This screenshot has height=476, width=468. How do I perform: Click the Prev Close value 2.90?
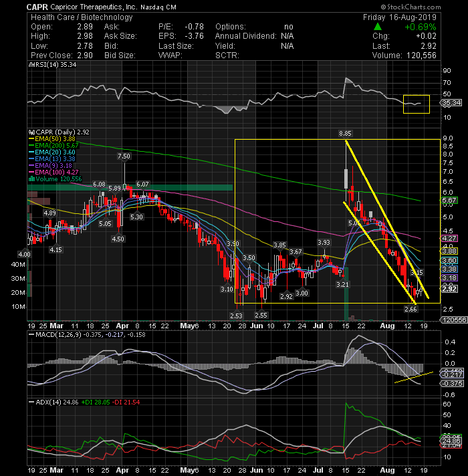(85, 55)
